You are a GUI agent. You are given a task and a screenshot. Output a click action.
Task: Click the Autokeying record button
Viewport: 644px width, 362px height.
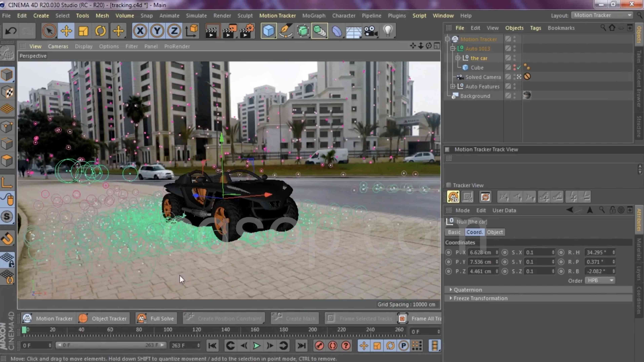click(x=332, y=346)
